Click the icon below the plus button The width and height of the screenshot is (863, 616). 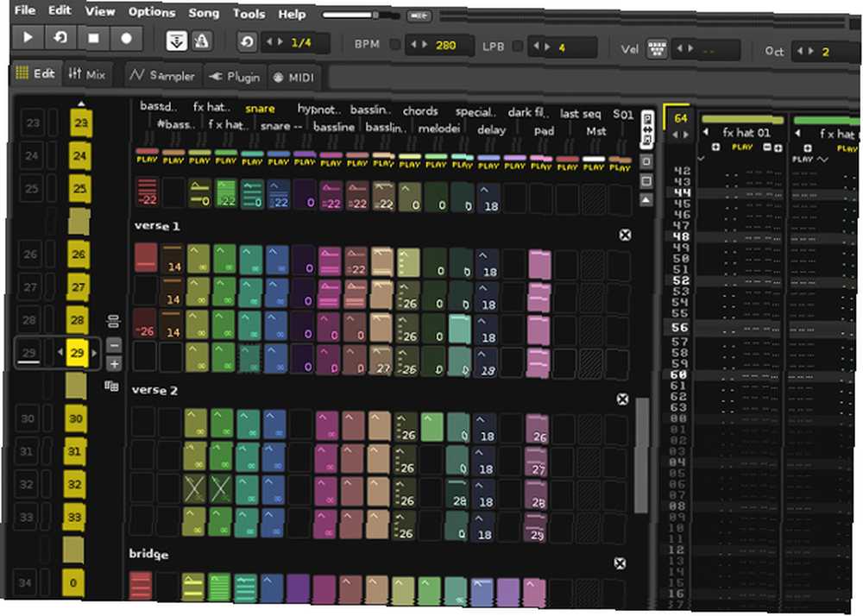point(111,387)
